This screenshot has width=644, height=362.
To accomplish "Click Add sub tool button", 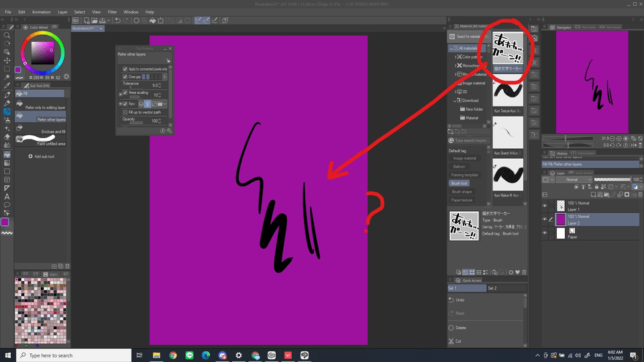I will (41, 156).
